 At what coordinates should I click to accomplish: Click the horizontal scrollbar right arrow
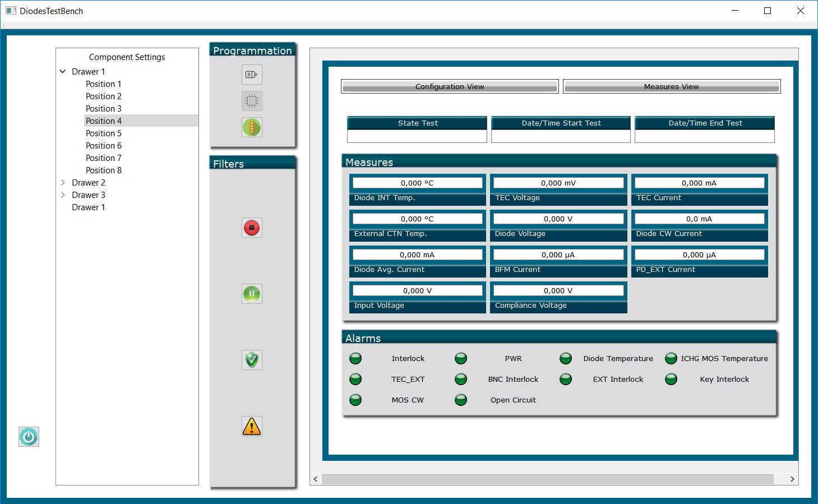click(x=792, y=479)
